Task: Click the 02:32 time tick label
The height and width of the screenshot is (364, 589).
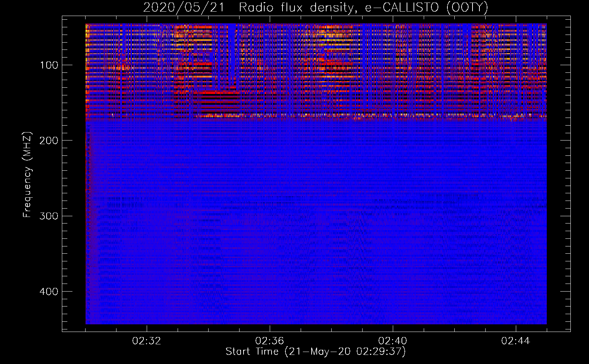Action: [x=147, y=341]
